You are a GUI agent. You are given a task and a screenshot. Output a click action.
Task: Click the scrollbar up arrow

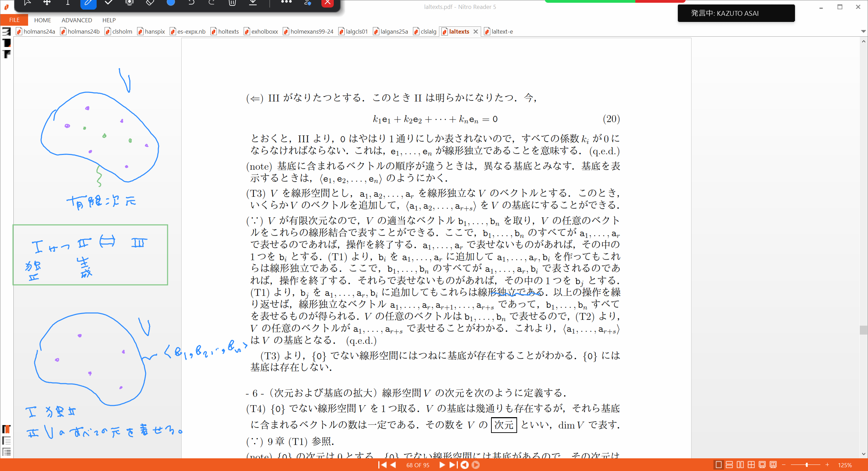point(863,41)
